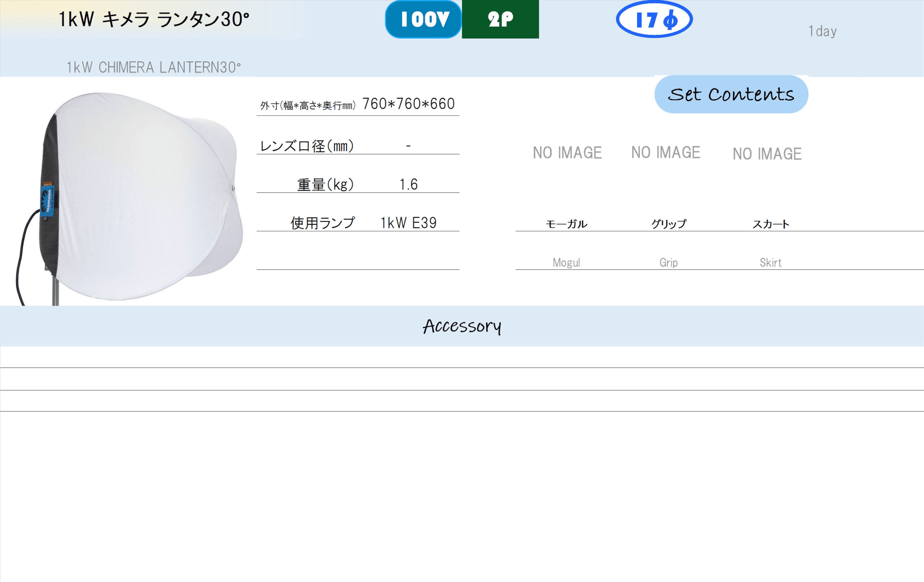Screen dimensions: 924x582
Task: Click the lamp value 1kW E39
Action: tap(408, 223)
